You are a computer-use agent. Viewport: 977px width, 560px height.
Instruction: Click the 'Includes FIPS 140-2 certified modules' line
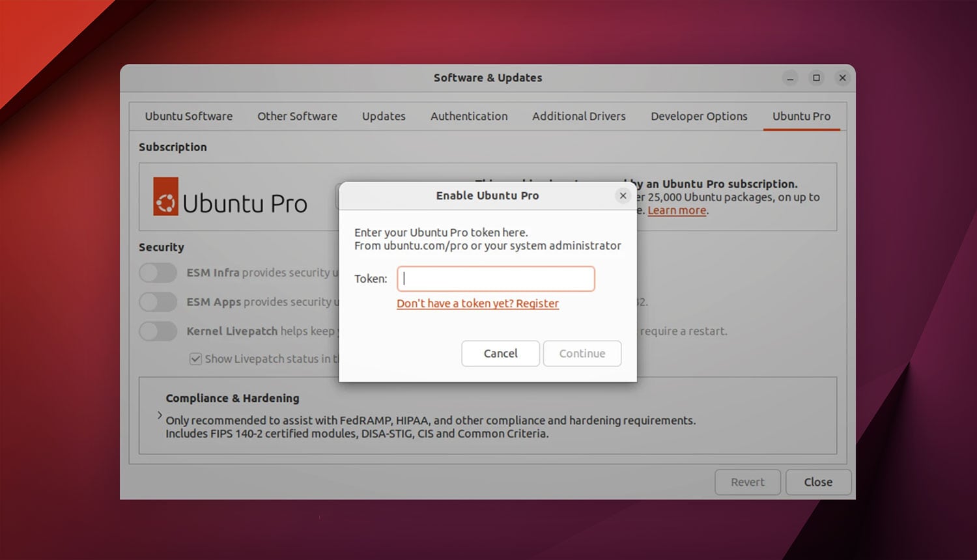click(x=357, y=434)
